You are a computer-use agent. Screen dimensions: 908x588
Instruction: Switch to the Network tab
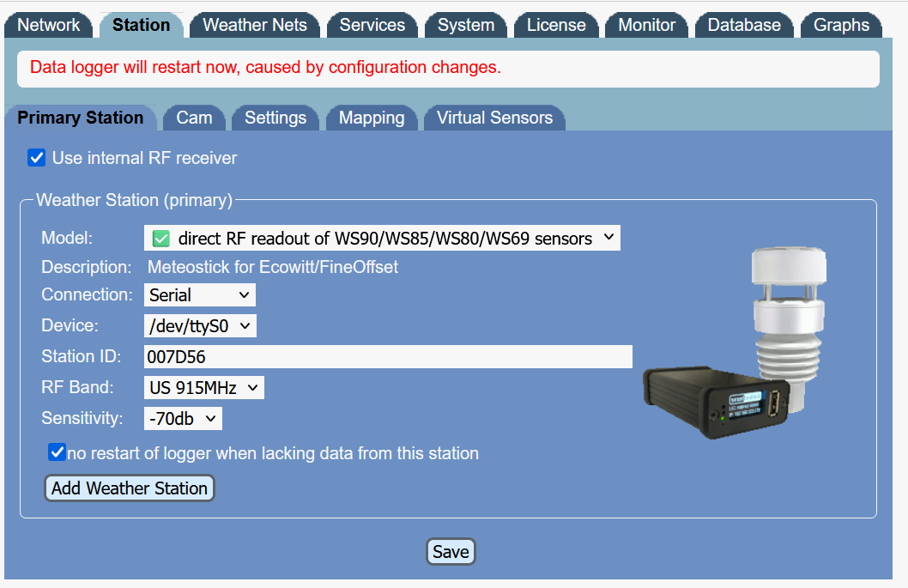[x=49, y=25]
